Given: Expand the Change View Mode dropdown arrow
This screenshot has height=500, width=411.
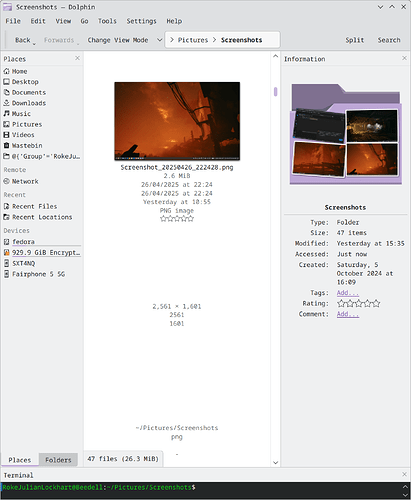Looking at the screenshot, I should 159,40.
